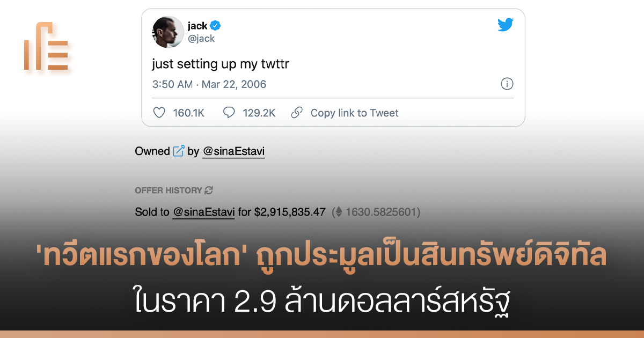Open the info circle icon in the tweet
Image resolution: width=644 pixels, height=338 pixels.
(x=507, y=84)
